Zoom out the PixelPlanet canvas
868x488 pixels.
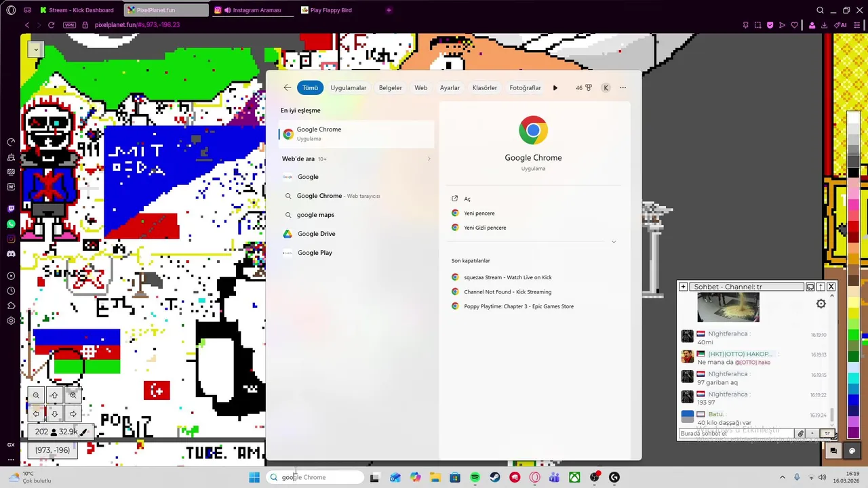(x=36, y=395)
